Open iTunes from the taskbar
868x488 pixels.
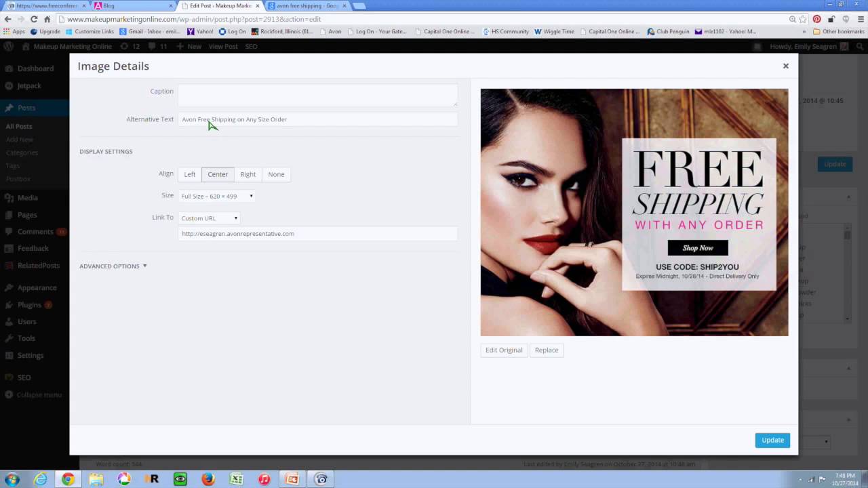[x=264, y=479]
